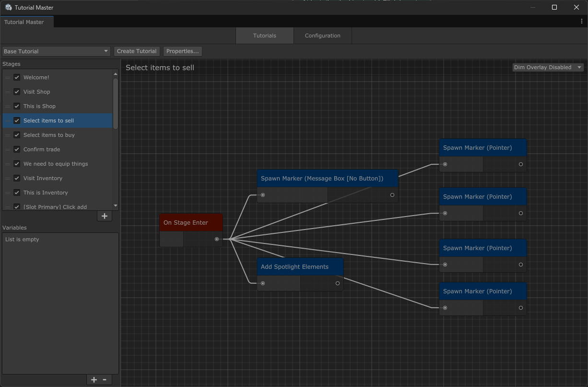Select the Welcome! stage
Screen dimensions: 588x387
(58, 77)
